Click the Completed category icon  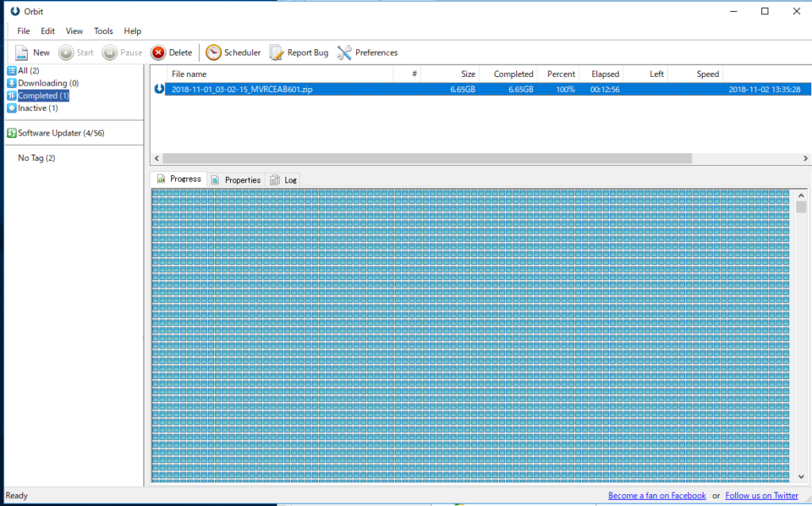click(11, 95)
